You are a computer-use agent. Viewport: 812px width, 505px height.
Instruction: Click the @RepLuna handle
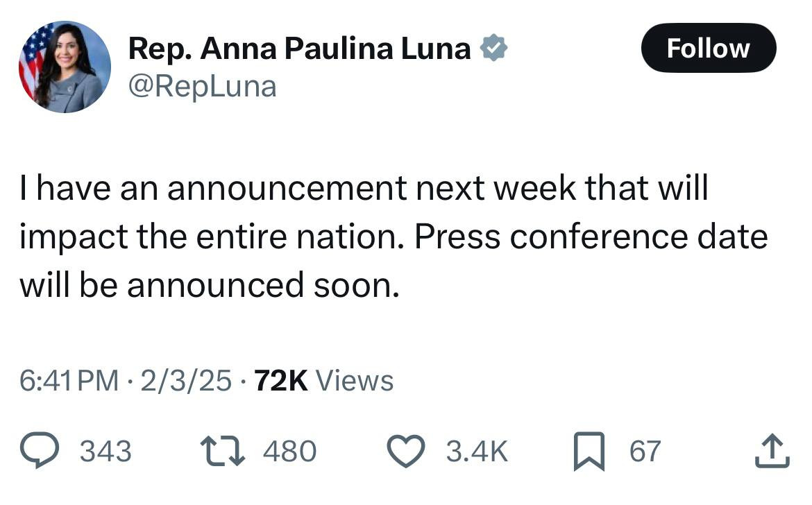(203, 87)
